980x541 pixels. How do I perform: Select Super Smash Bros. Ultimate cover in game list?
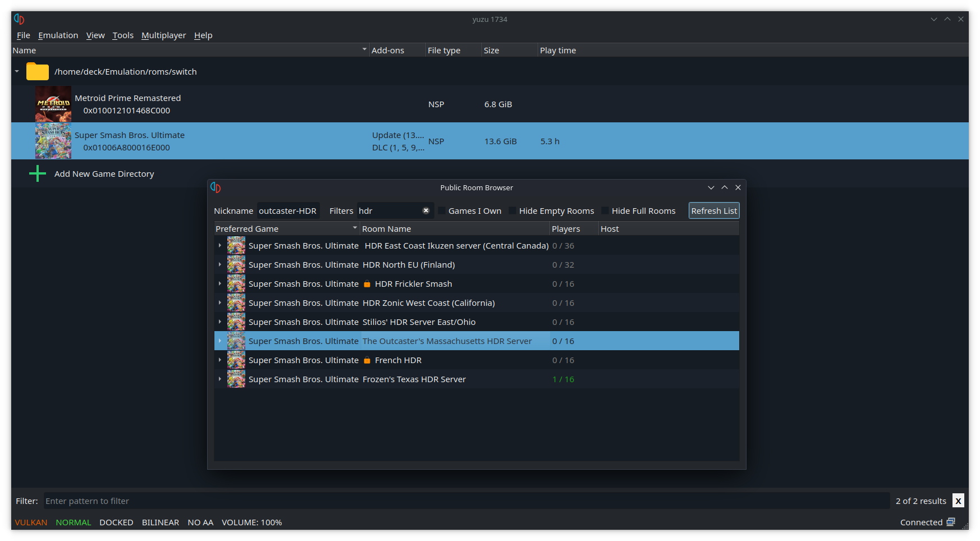point(53,141)
